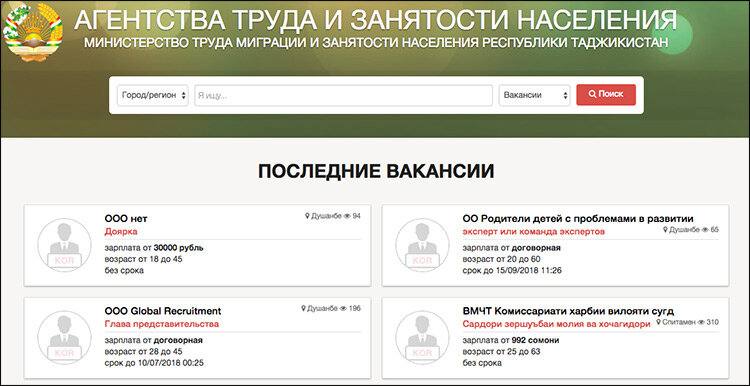Click ministry subtitle МИНИСТЕРСТВО ТРУДА МИГРАЦИИ text
The height and width of the screenshot is (386, 750).
click(375, 43)
